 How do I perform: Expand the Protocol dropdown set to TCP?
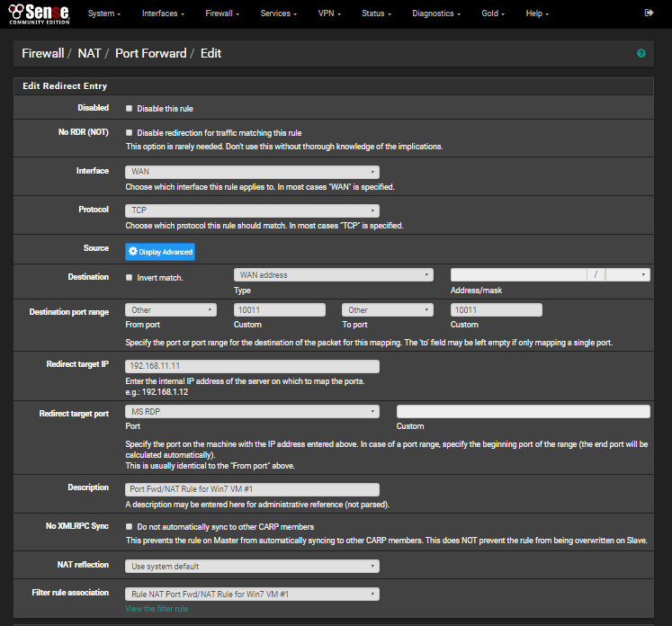click(x=252, y=210)
